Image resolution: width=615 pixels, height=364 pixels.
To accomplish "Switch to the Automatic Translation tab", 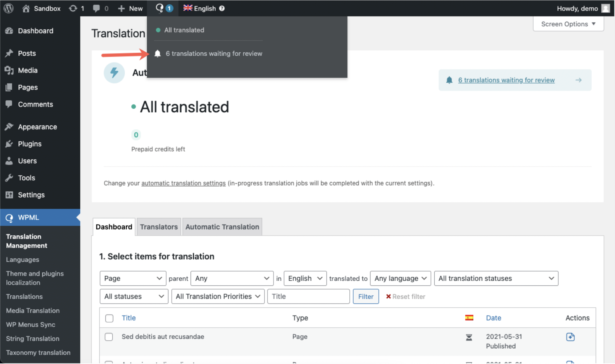I will [x=222, y=227].
